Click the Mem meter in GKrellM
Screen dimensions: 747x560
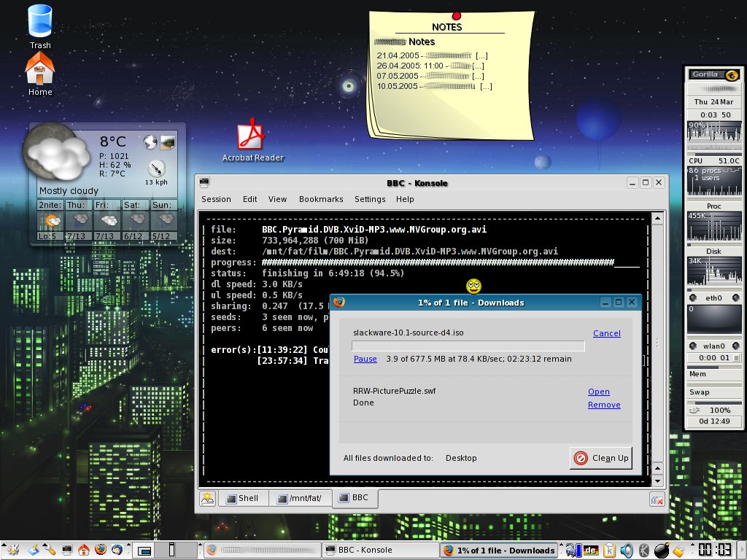pyautogui.click(x=713, y=374)
